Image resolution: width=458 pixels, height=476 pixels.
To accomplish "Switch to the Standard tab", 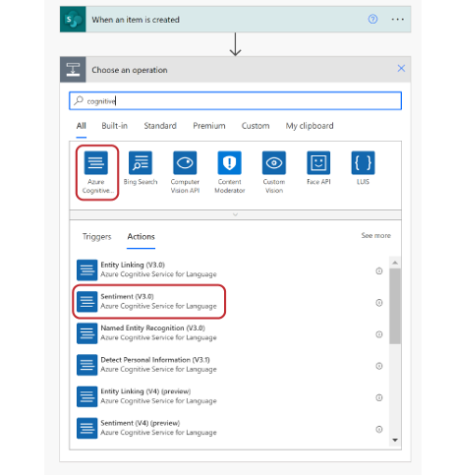I will pyautogui.click(x=160, y=126).
